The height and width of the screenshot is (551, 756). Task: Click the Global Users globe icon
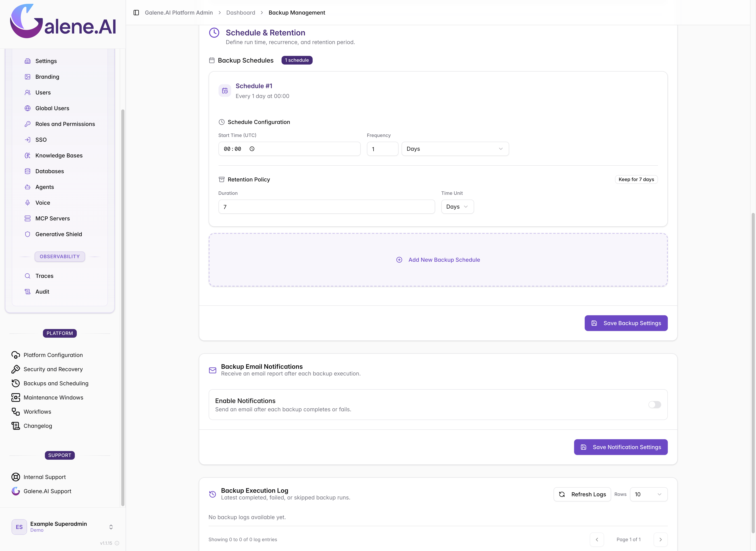click(28, 108)
